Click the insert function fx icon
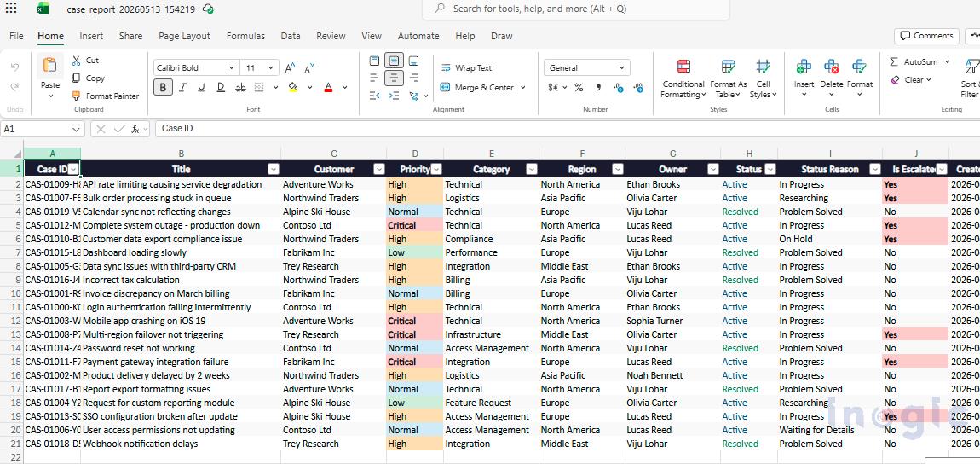This screenshot has width=980, height=464. point(135,129)
